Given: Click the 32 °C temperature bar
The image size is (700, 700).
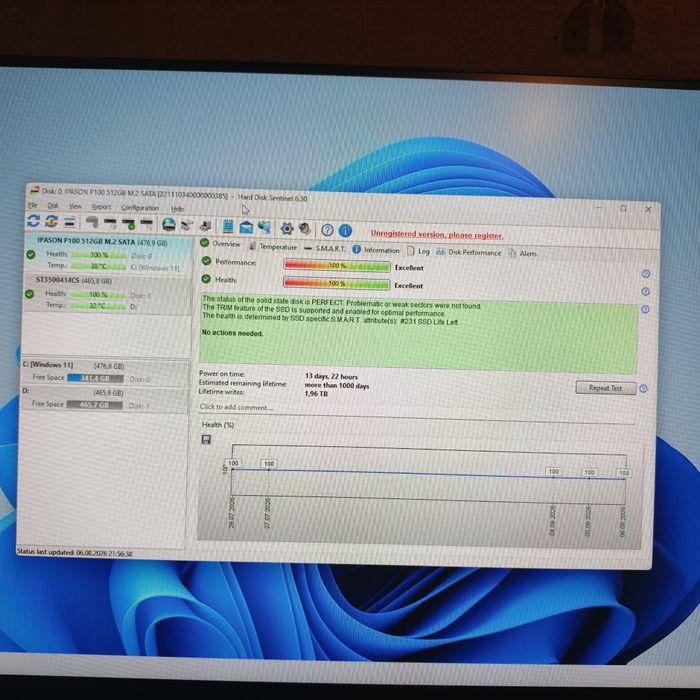Looking at the screenshot, I should pos(97,306).
